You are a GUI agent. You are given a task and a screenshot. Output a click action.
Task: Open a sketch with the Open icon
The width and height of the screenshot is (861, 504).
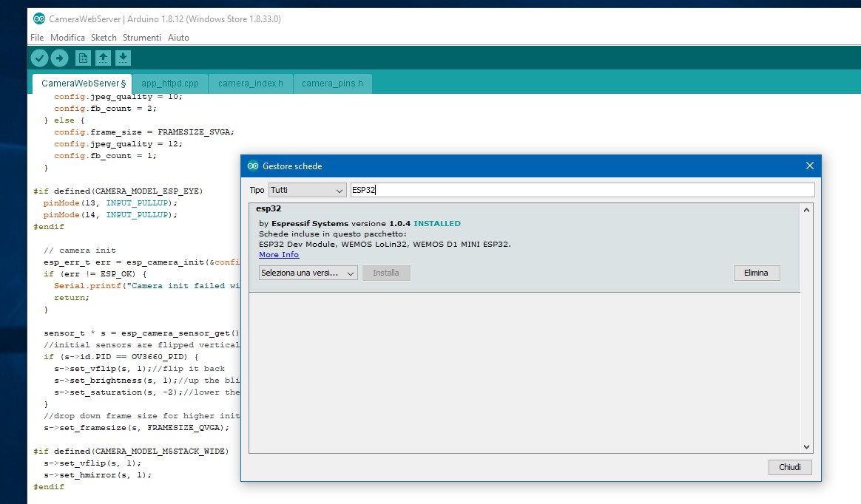click(103, 58)
